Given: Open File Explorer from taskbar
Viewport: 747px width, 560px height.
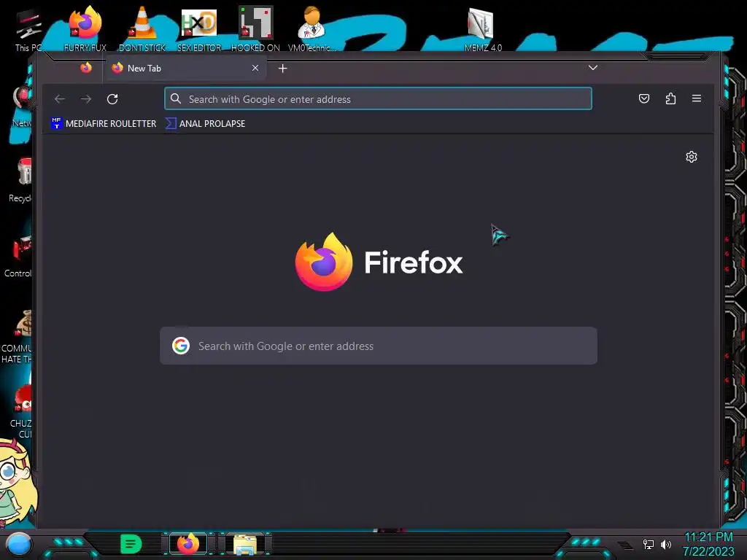Looking at the screenshot, I should (x=245, y=544).
